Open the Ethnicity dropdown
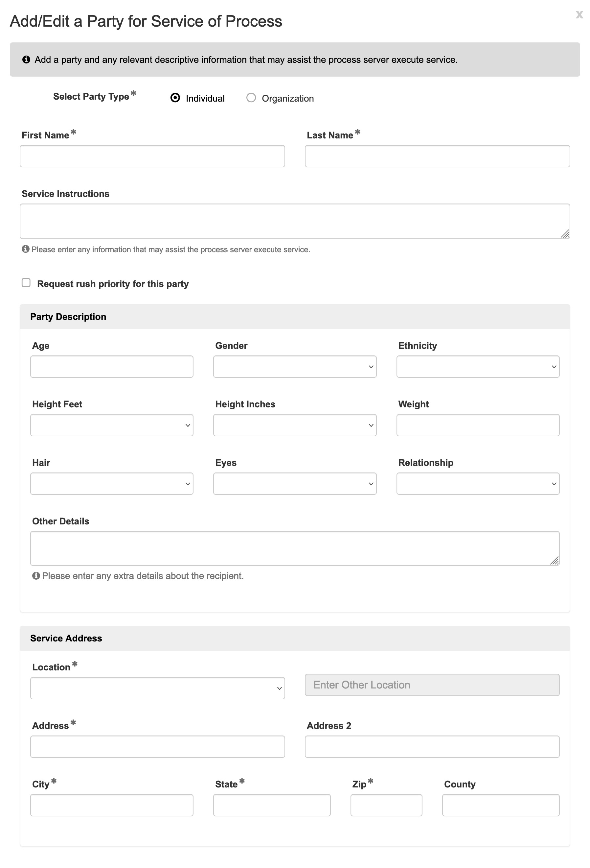Image resolution: width=590 pixels, height=868 pixels. tap(477, 366)
